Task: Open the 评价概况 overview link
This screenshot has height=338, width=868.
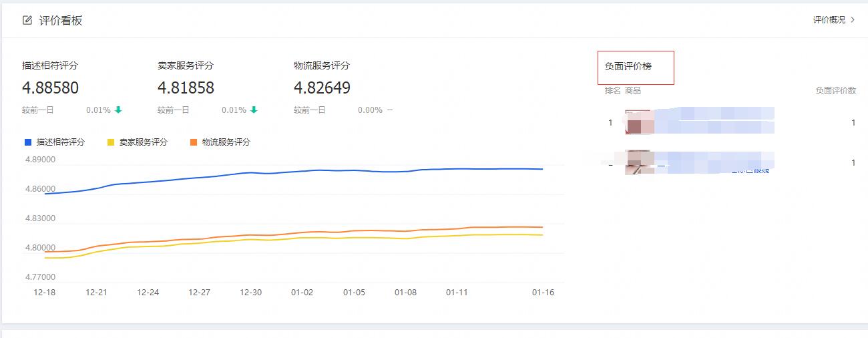Action: point(829,20)
